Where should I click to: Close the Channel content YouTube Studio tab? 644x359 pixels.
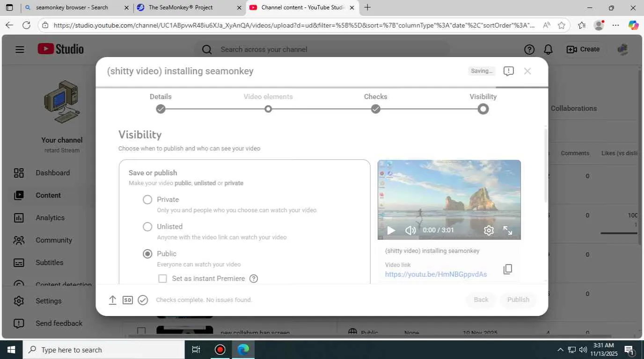click(352, 7)
